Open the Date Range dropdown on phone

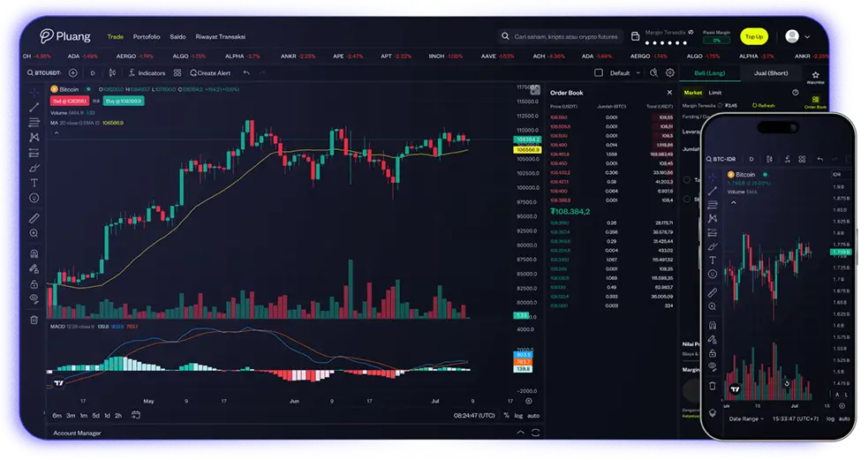point(745,419)
